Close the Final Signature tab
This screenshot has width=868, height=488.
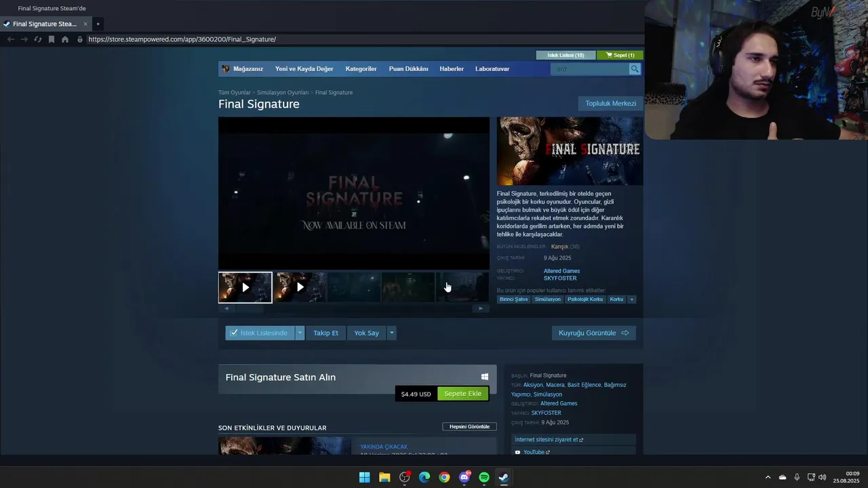pyautogui.click(x=85, y=24)
